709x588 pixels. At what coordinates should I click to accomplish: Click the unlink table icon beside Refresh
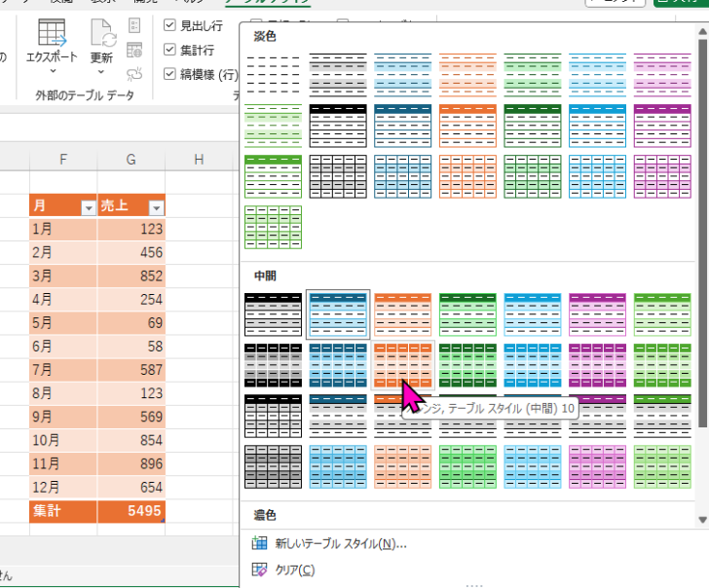pos(135,72)
